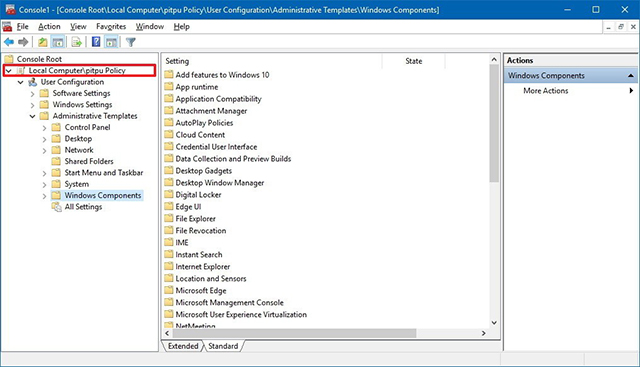
Task: Click the Console1 toolbox icon in menu bar
Action: click(x=7, y=27)
